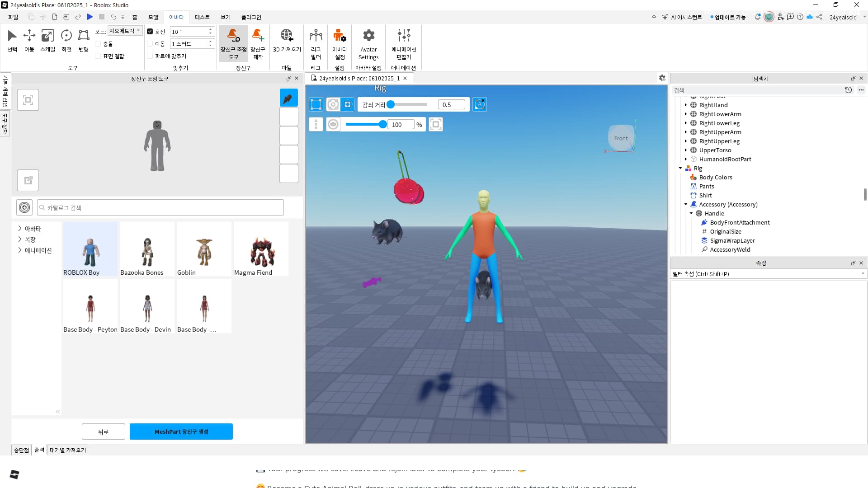Switch to the 플러그인 ribbon tab
Viewport: 868px width, 488px height.
pos(251,17)
